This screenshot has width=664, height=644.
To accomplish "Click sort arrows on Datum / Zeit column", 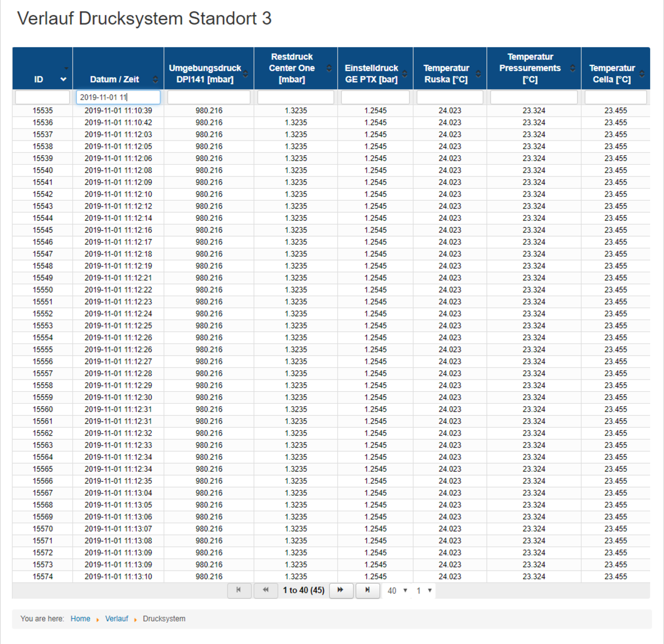I will tap(155, 79).
